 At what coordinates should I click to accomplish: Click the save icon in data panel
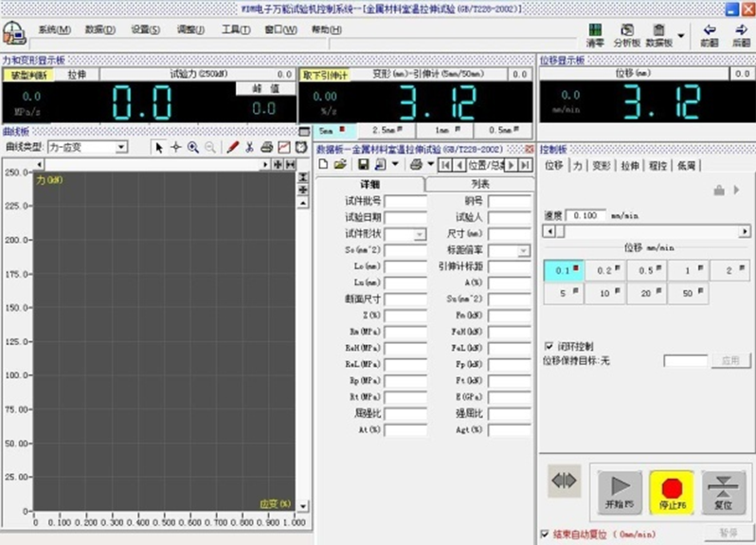point(363,164)
